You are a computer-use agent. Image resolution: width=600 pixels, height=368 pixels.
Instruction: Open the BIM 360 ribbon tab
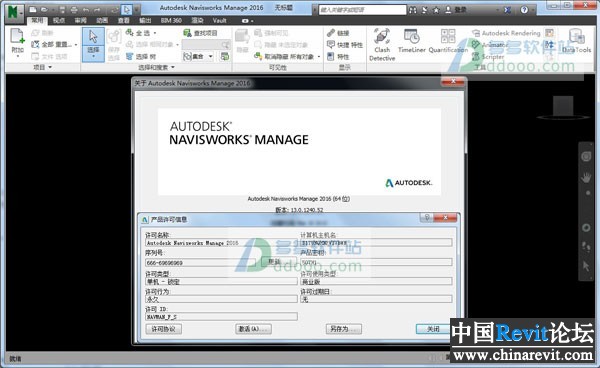171,20
